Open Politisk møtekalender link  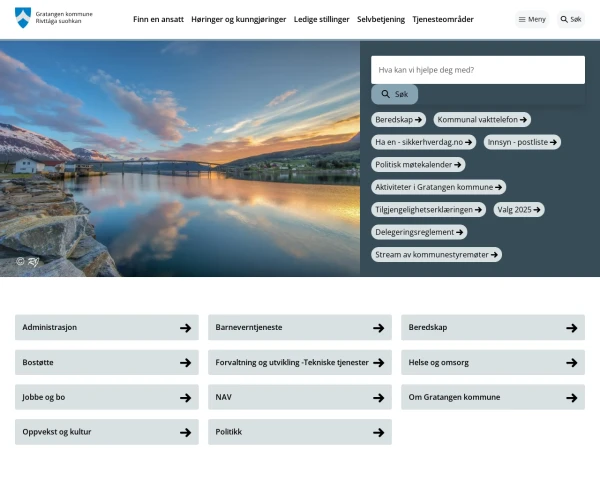[418, 165]
